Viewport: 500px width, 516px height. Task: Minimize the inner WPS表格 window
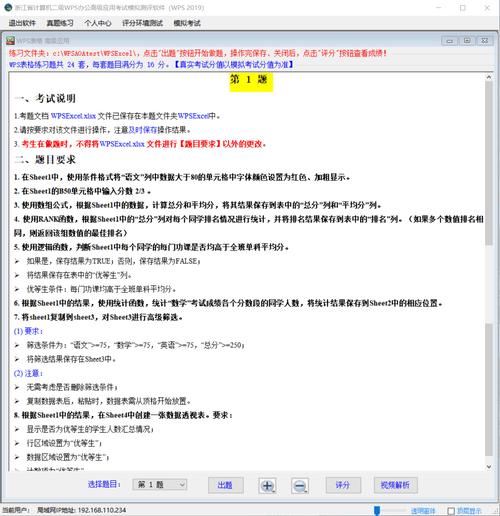point(449,41)
